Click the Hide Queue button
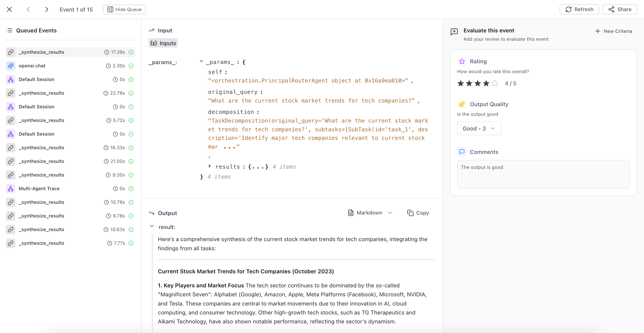Screen dimensions: 644x333 click(x=124, y=10)
